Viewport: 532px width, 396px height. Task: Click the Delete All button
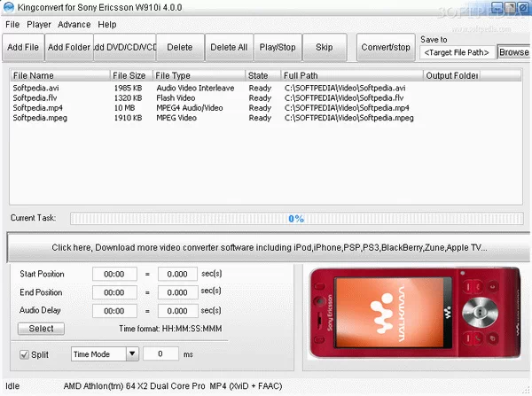pos(229,47)
